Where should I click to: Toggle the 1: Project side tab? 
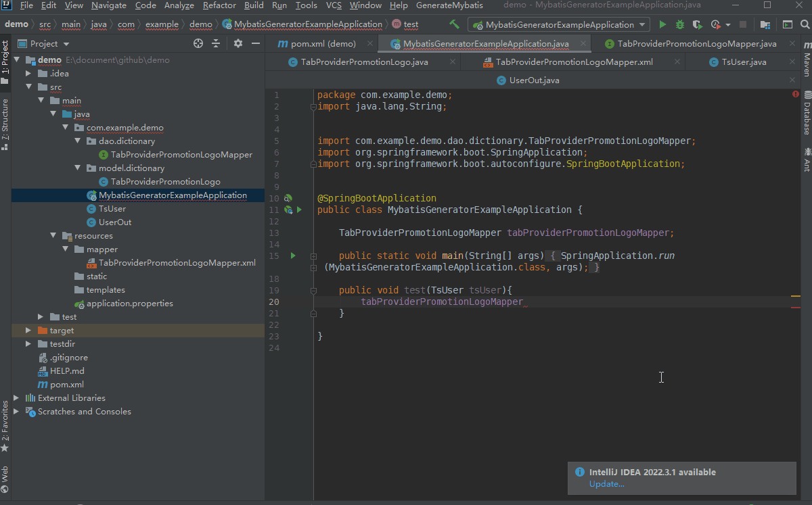(x=5, y=62)
